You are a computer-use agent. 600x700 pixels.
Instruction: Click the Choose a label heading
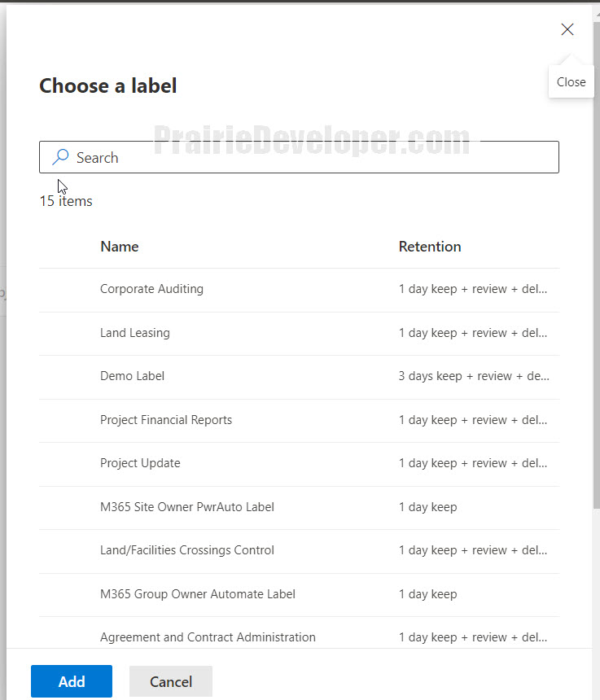[108, 85]
